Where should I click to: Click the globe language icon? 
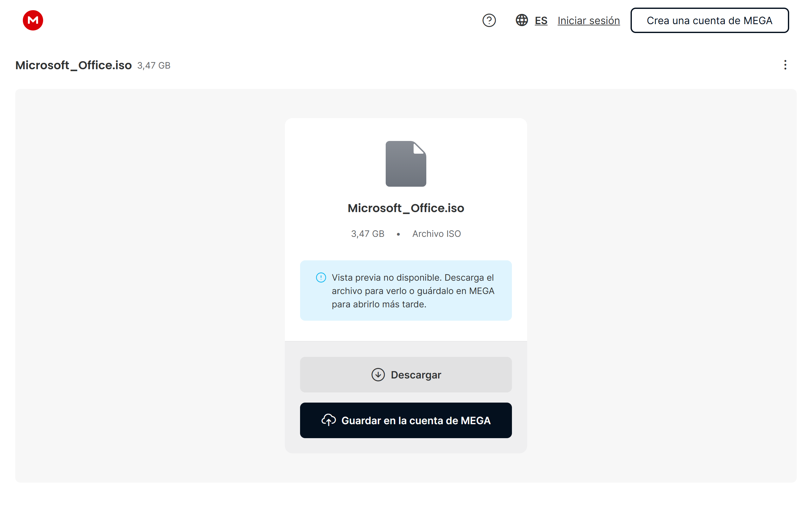click(522, 20)
